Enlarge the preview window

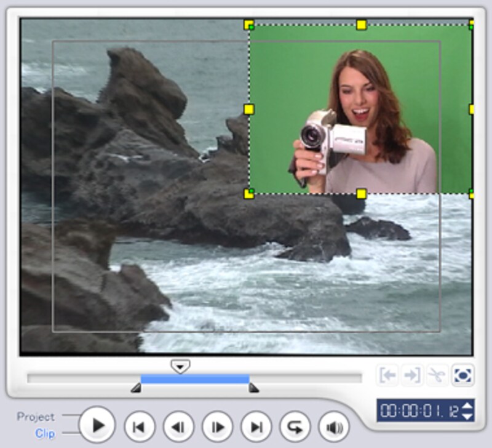tap(462, 375)
